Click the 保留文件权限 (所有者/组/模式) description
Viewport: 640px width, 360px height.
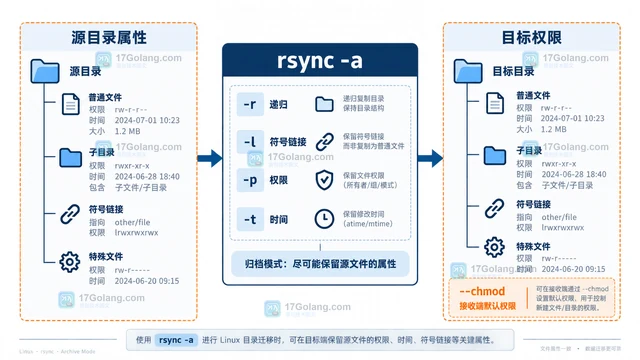click(x=370, y=180)
